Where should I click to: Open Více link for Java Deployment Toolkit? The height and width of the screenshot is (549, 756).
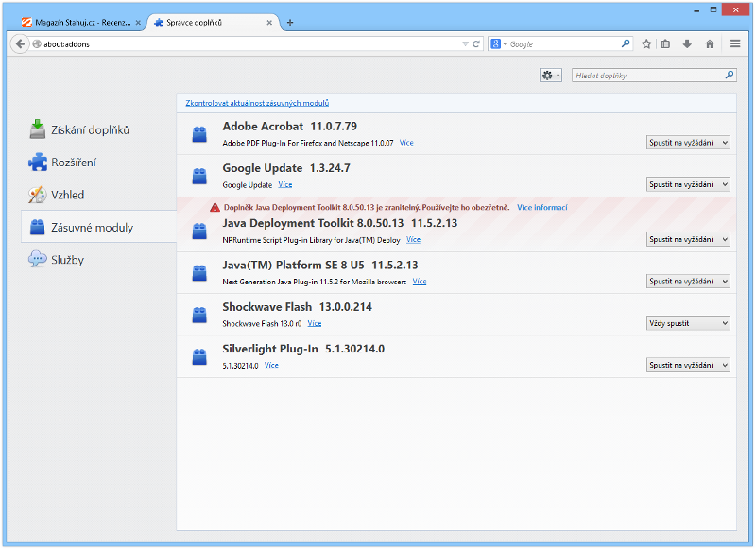(413, 240)
